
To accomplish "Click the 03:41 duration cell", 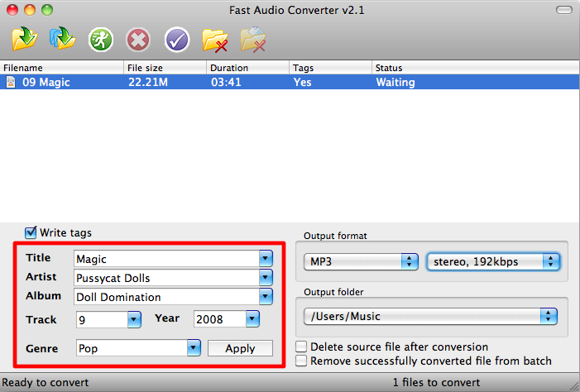I will pos(226,82).
